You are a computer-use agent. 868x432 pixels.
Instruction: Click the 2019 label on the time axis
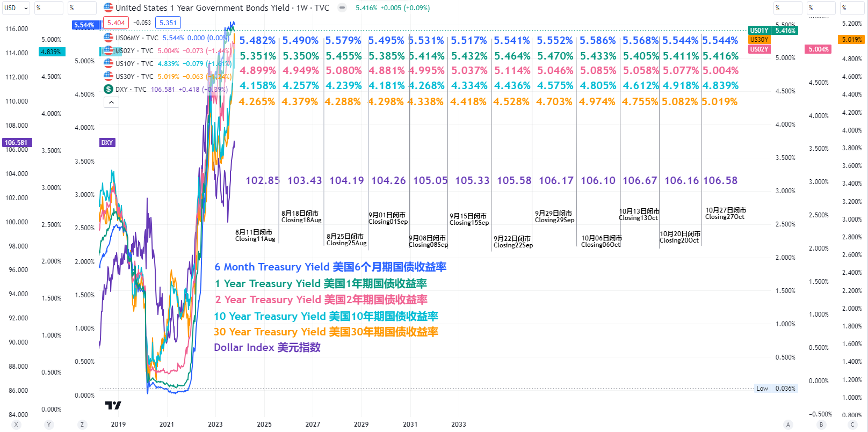coord(118,424)
